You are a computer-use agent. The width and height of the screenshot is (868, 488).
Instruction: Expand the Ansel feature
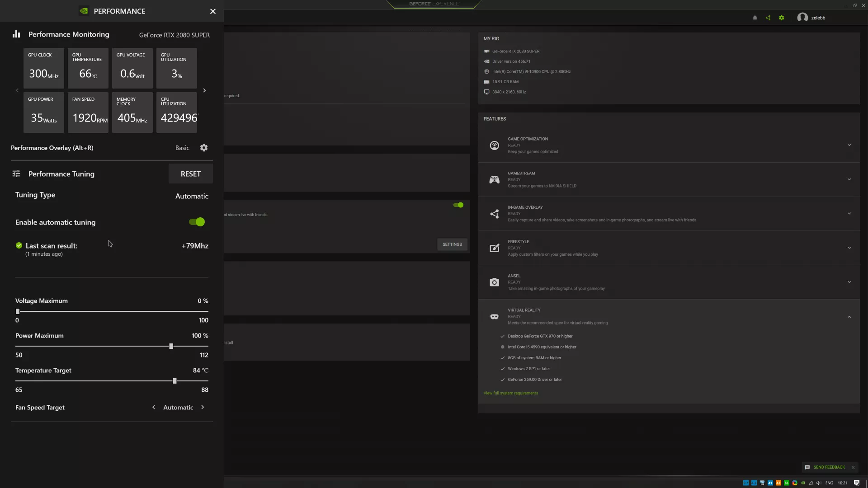pos(849,282)
